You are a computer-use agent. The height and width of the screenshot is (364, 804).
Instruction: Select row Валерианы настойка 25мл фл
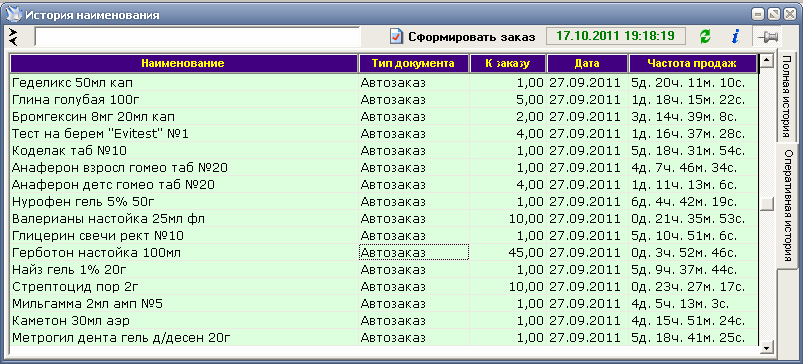[x=384, y=219]
